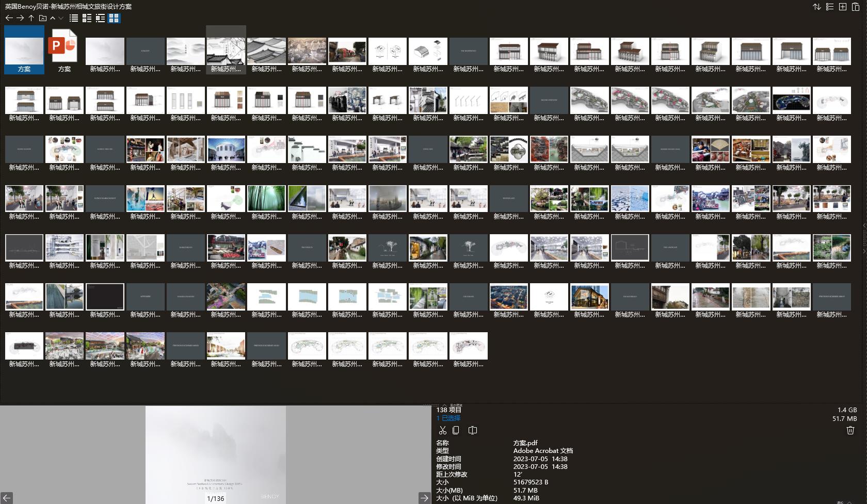Show the next preview page
The height and width of the screenshot is (504, 867).
[x=424, y=498]
